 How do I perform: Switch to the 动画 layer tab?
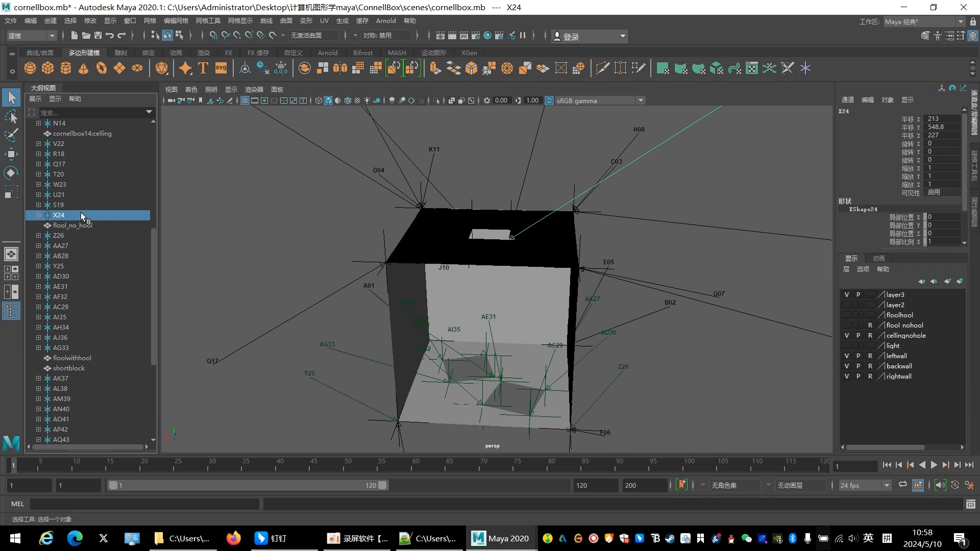[x=878, y=258]
